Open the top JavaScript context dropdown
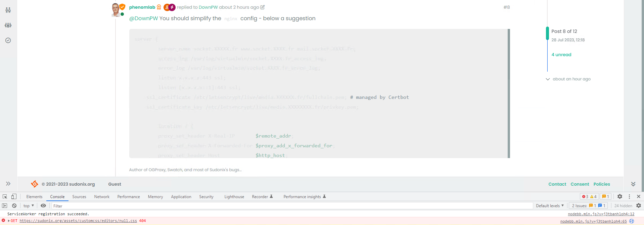Image resolution: width=644 pixels, height=225 pixels. click(29, 206)
